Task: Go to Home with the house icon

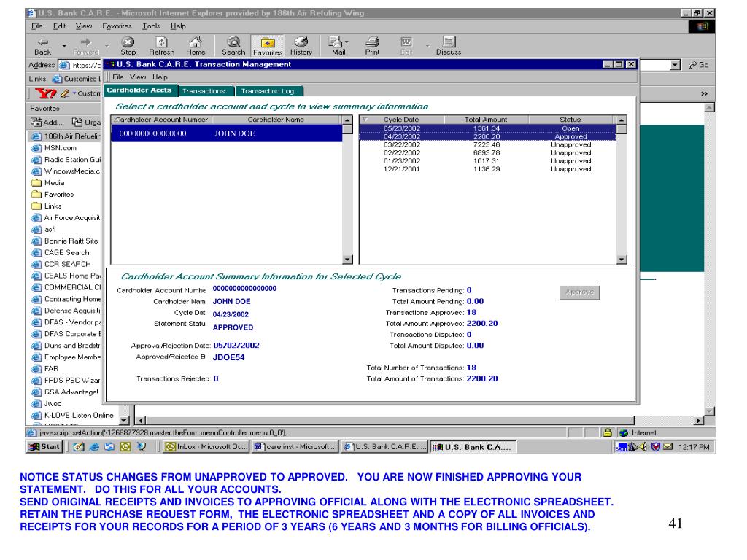Action: pos(196,46)
